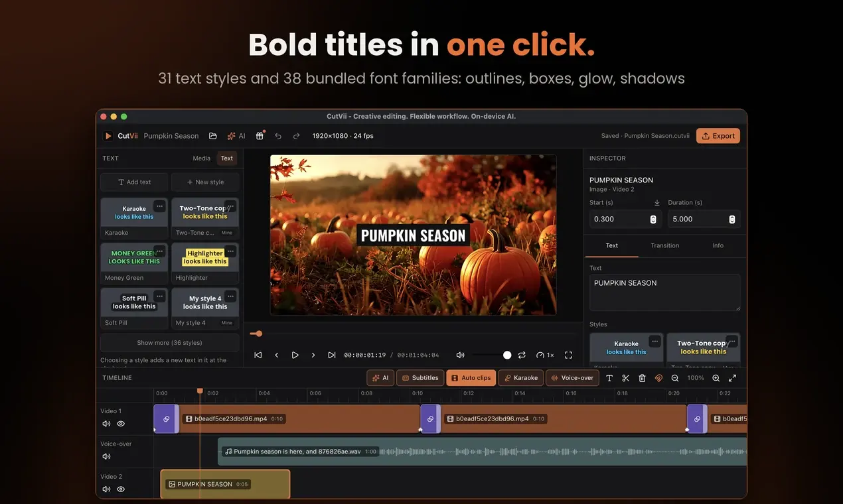Click the timeline playhead marker

coord(200,391)
